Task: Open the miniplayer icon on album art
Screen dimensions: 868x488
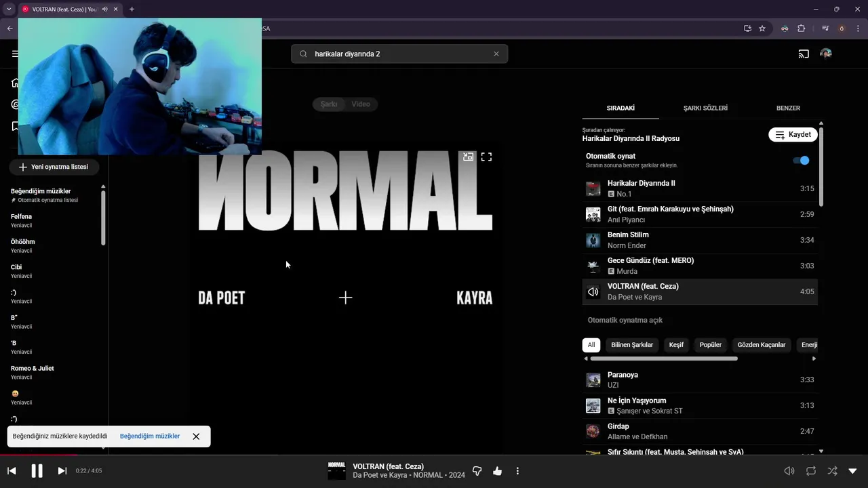Action: (x=468, y=157)
